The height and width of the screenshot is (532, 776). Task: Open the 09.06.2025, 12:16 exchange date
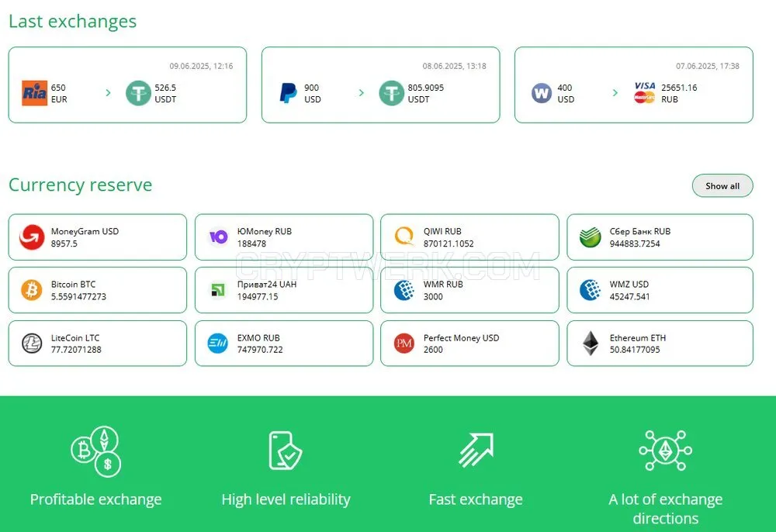coord(201,66)
